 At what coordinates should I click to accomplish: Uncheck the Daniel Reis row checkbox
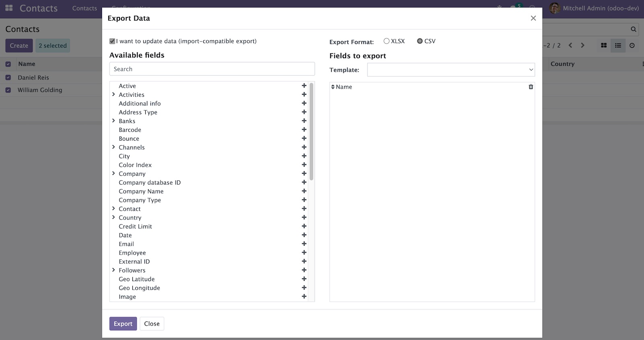(x=8, y=77)
